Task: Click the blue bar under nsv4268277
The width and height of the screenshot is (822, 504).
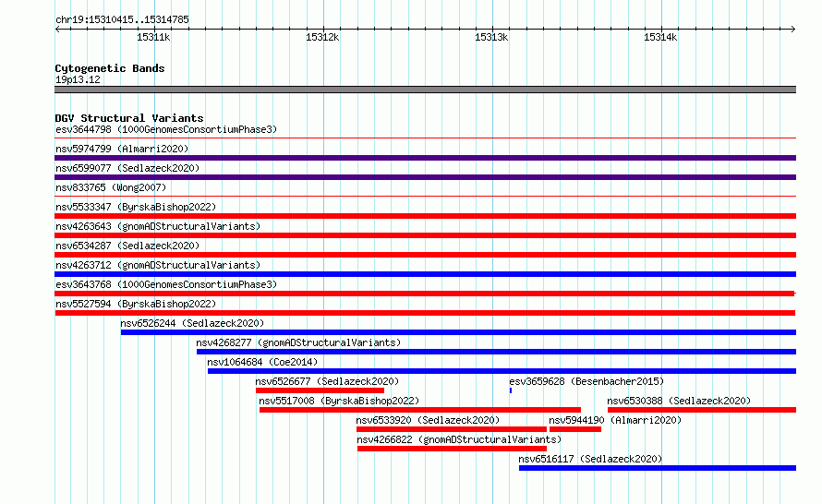Action: tap(497, 352)
